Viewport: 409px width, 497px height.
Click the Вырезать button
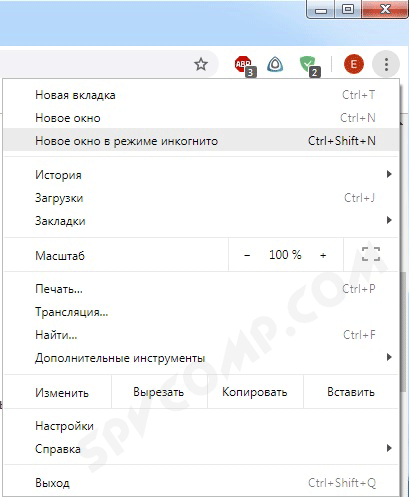(x=159, y=392)
